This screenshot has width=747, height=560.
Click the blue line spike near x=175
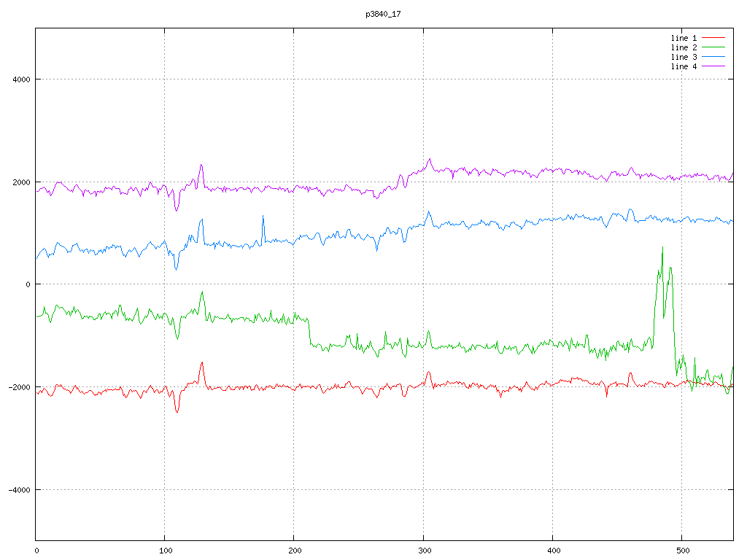point(263,217)
